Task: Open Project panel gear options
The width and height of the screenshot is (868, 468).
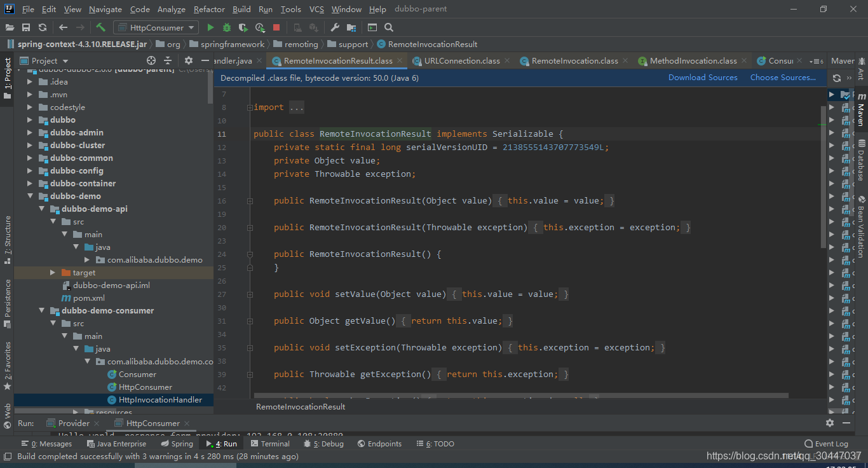Action: tap(189, 60)
